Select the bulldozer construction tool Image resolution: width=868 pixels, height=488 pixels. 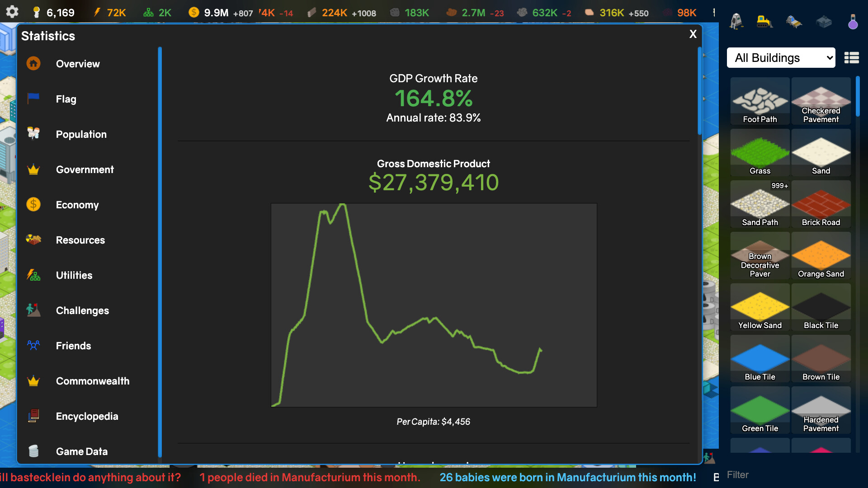[765, 21]
